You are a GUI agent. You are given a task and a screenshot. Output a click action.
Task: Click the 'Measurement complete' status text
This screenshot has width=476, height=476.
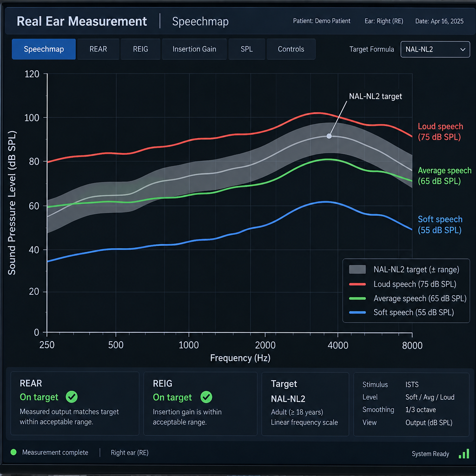pyautogui.click(x=55, y=452)
